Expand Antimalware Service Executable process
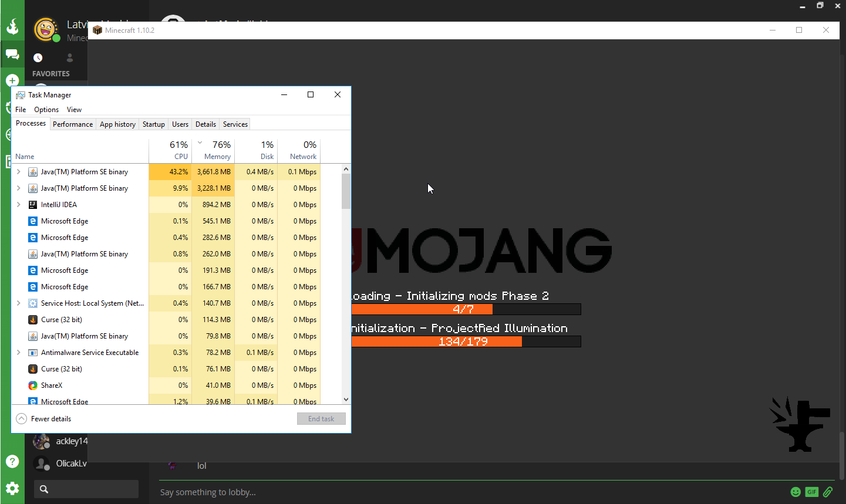The height and width of the screenshot is (504, 846). (19, 353)
